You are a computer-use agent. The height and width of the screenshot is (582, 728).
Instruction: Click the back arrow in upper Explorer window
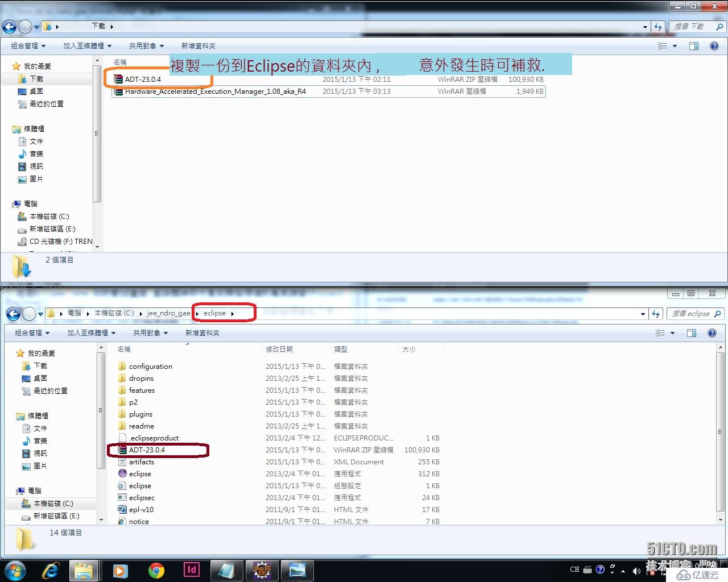9,27
